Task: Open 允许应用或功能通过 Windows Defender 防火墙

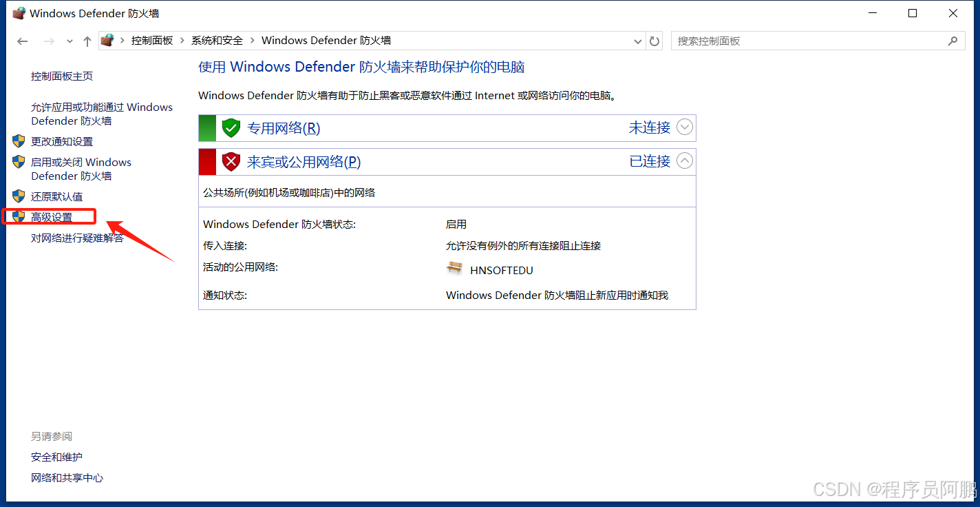Action: click(102, 114)
